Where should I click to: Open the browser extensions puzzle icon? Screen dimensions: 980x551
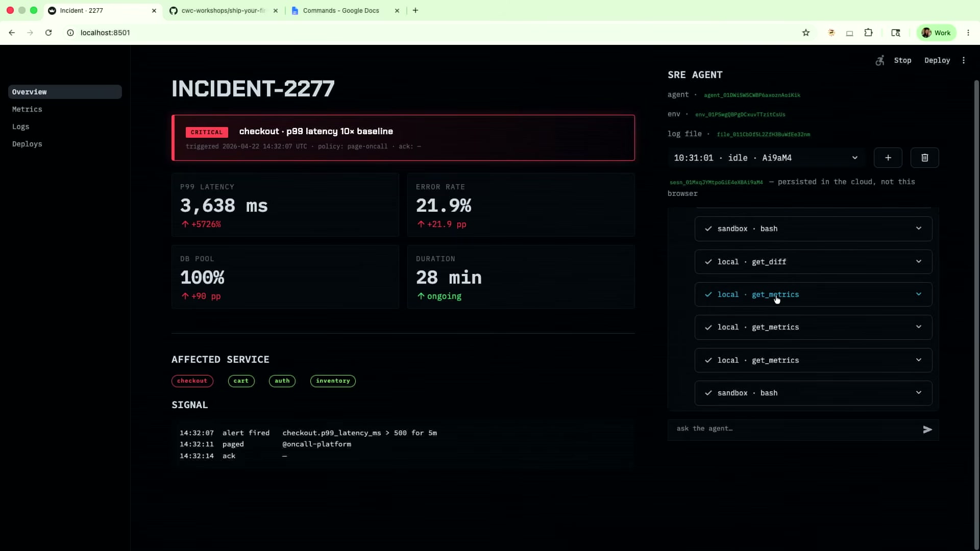coord(868,33)
